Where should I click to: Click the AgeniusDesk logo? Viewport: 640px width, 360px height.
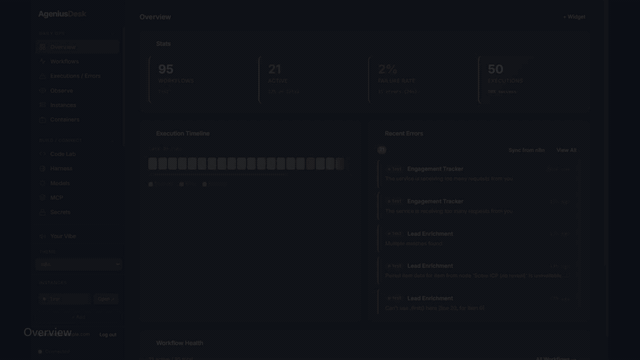click(62, 14)
